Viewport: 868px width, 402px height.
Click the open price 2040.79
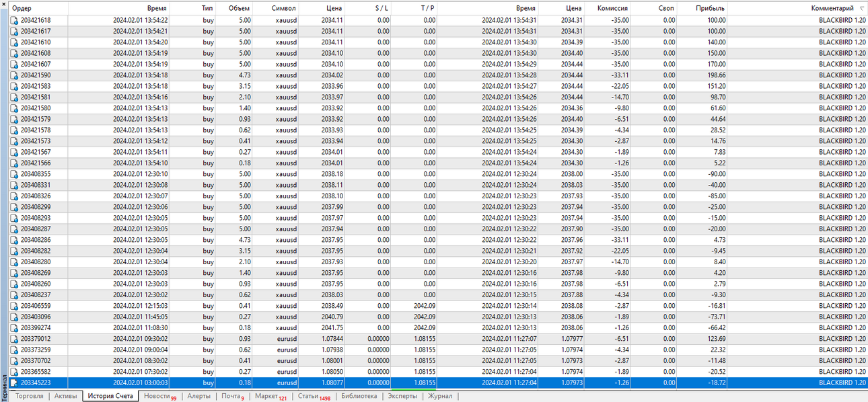[332, 317]
